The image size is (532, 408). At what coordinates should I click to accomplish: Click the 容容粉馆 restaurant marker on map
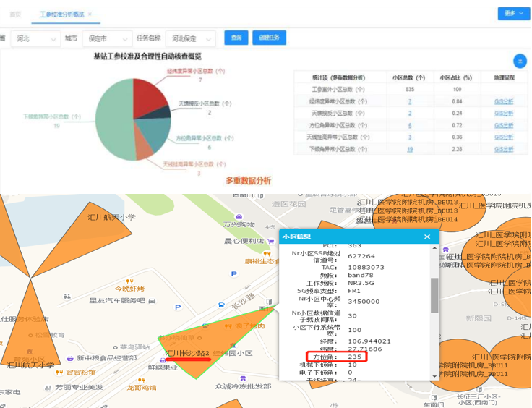coord(60,373)
